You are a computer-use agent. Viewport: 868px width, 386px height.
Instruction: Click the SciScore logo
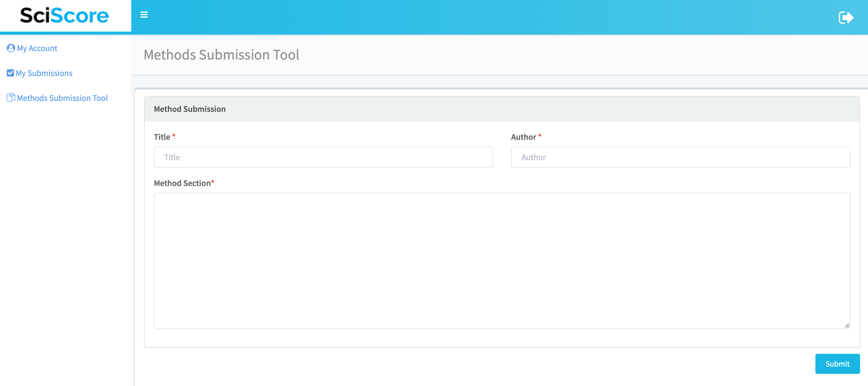(65, 16)
